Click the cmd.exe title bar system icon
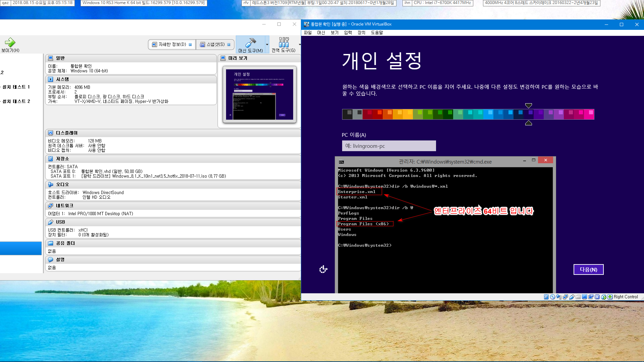644x362 pixels. 341,162
